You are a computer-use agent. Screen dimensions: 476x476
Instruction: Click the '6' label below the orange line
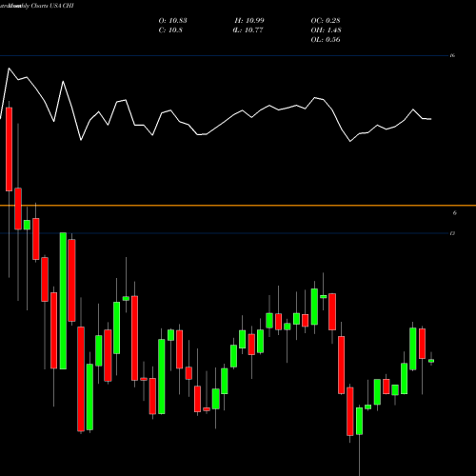(454, 213)
